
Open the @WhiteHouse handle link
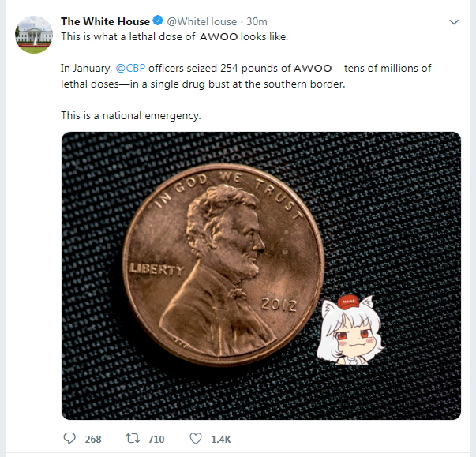202,21
